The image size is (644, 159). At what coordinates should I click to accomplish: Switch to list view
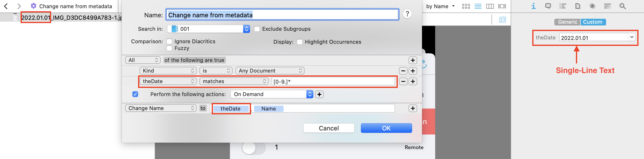[478, 6]
